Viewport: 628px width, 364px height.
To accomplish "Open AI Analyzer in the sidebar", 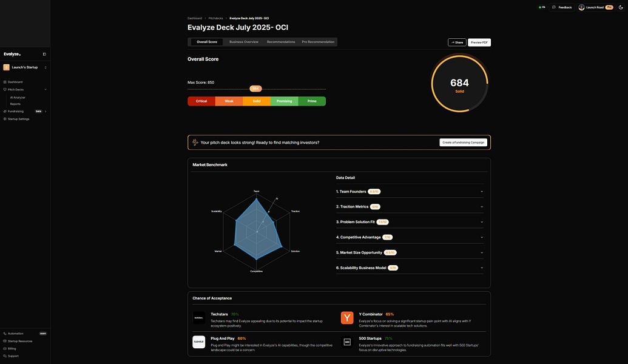I will (x=18, y=97).
